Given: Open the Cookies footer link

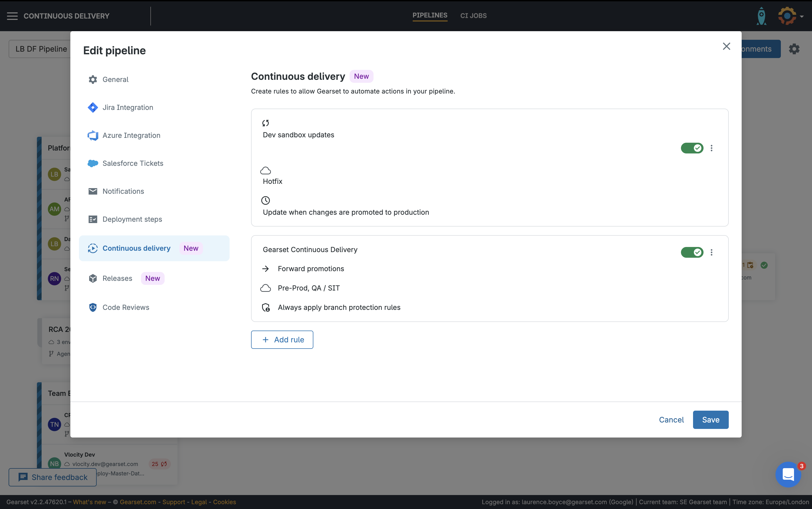Looking at the screenshot, I should tap(224, 502).
